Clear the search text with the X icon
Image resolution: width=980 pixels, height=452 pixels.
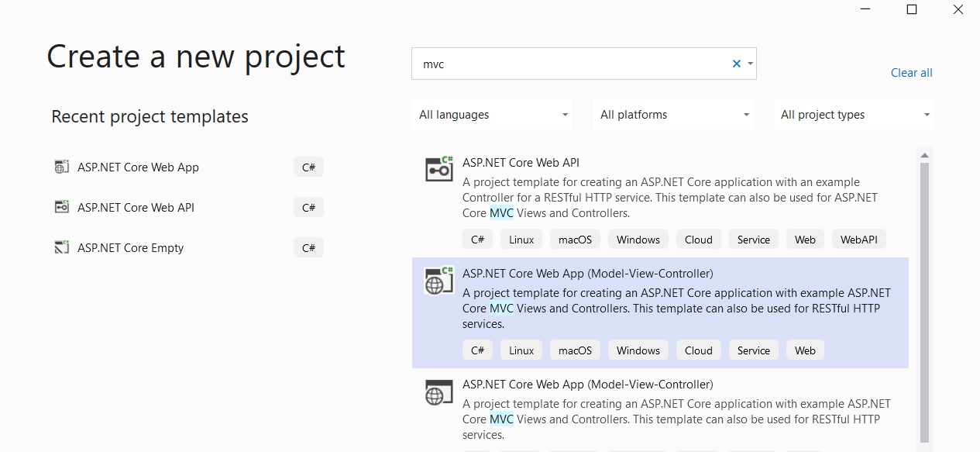737,64
